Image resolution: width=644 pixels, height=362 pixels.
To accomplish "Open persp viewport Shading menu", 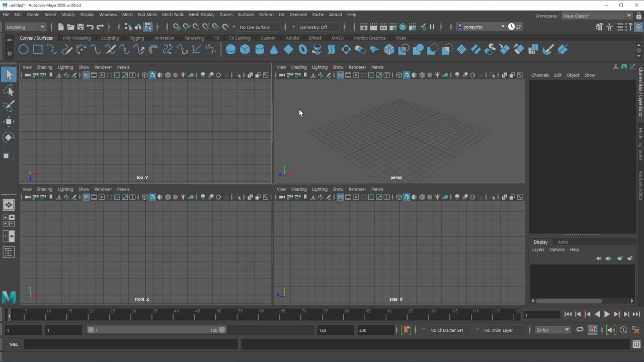I will [x=299, y=67].
